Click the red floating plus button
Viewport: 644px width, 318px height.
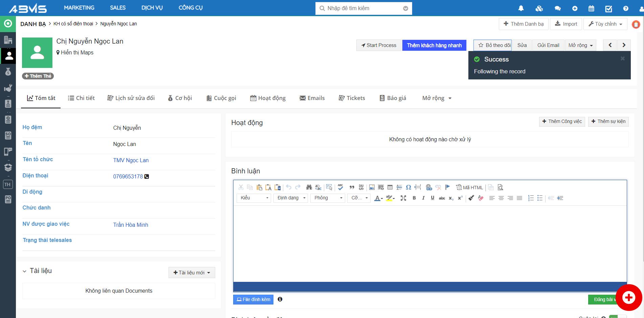coord(628,297)
